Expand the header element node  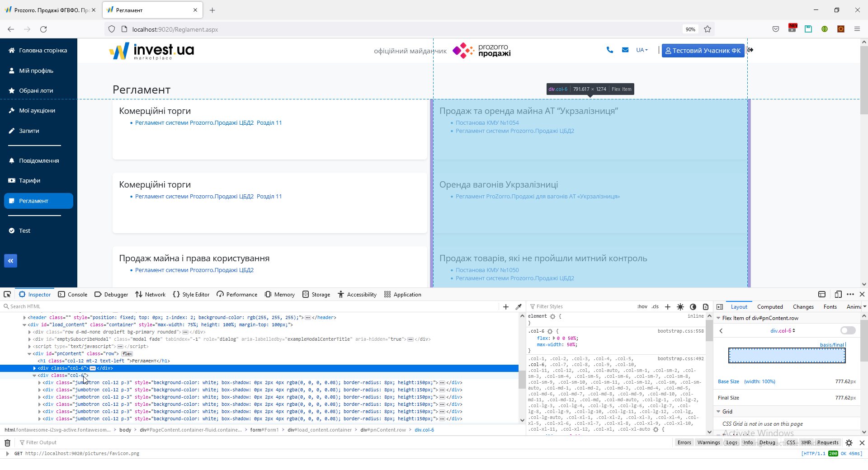[x=24, y=318]
